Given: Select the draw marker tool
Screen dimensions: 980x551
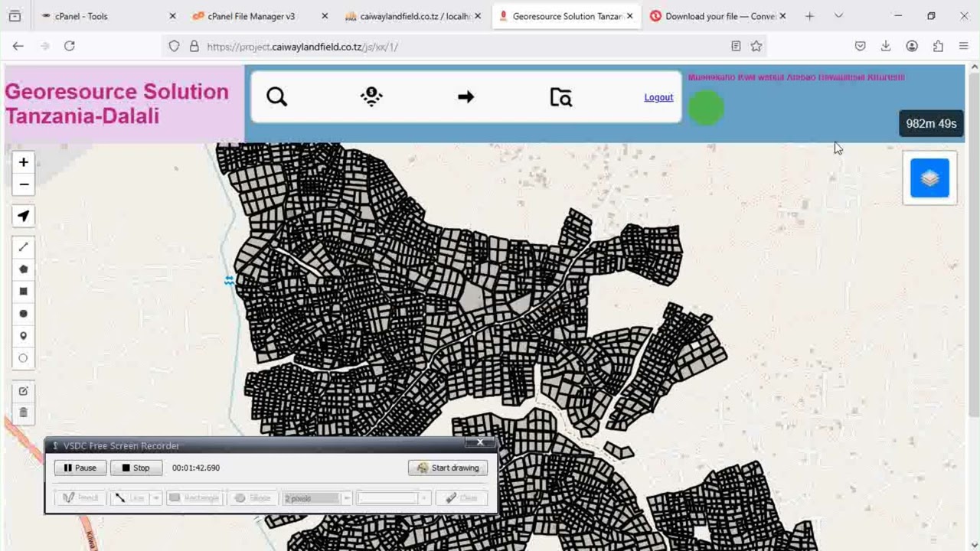Looking at the screenshot, I should tap(24, 336).
